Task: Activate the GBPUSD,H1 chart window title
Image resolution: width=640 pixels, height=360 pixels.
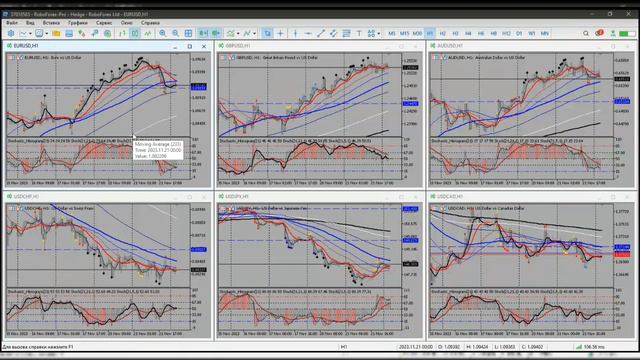Action: 238,46
